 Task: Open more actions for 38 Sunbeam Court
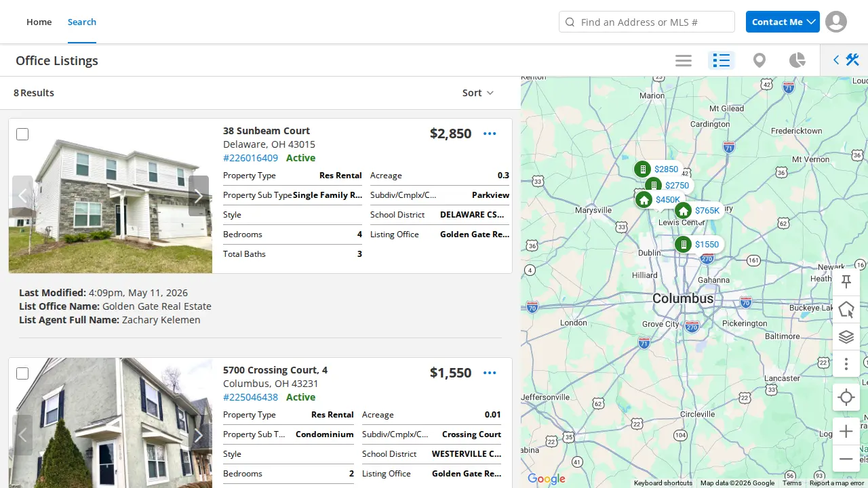point(490,134)
